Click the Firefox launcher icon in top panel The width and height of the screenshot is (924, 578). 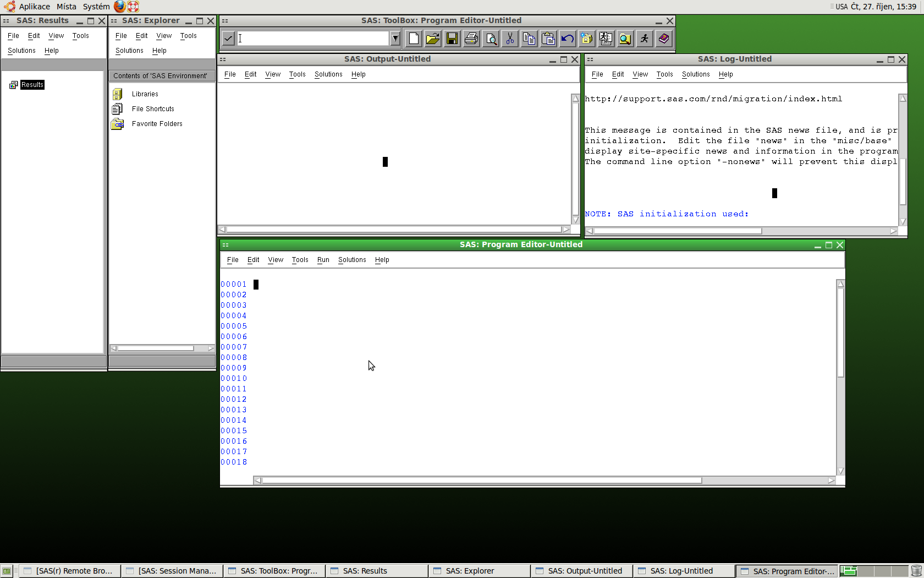(120, 7)
